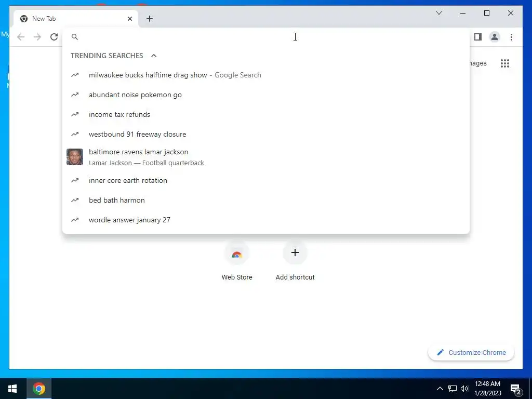This screenshot has width=532, height=399.
Task: Go back with the left arrow button
Action: pos(21,37)
